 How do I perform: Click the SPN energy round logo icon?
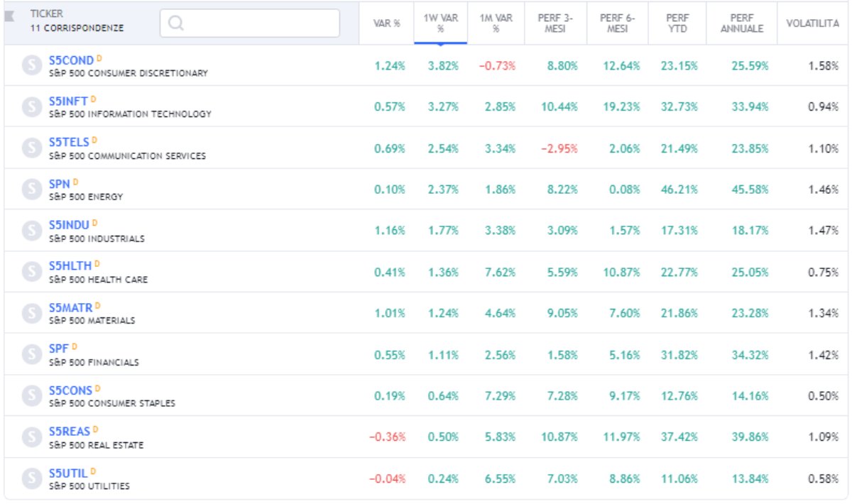pos(31,190)
